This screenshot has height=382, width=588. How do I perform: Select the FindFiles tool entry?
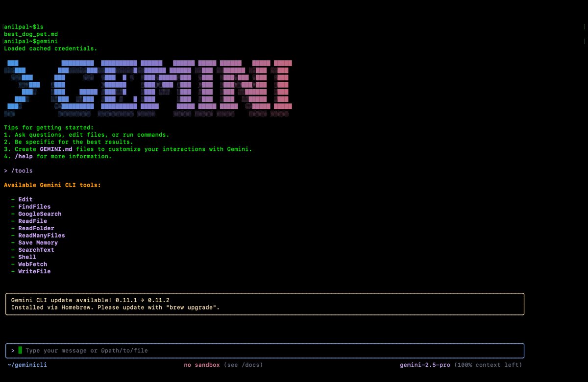[x=34, y=206]
